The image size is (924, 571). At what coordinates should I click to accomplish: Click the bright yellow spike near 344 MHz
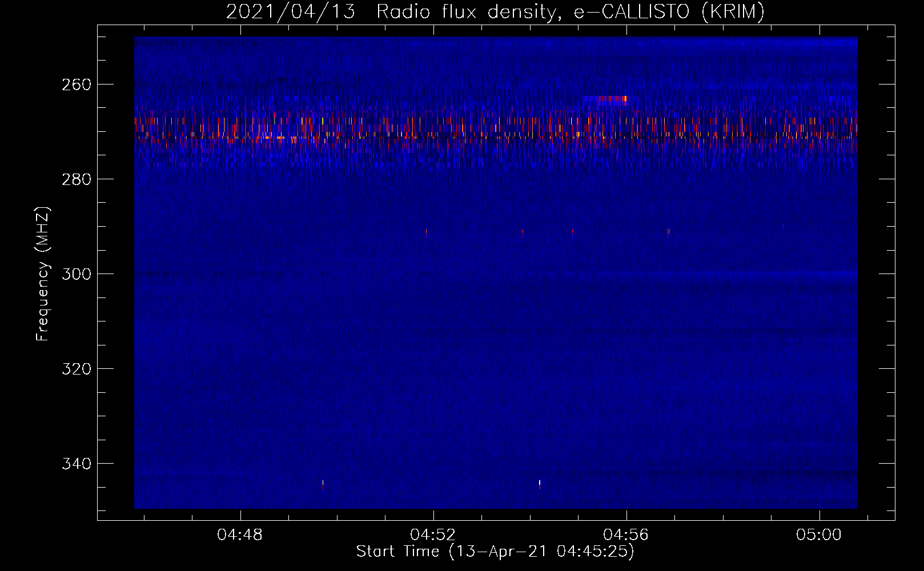point(540,484)
